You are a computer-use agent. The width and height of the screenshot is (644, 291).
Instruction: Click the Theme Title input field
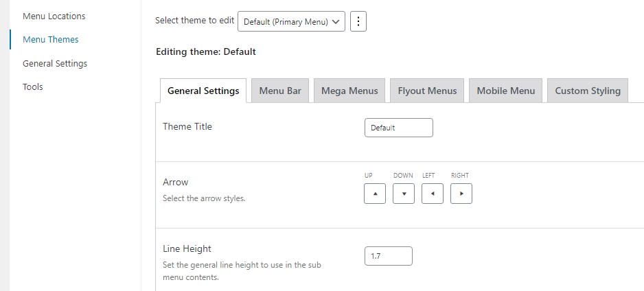click(398, 128)
